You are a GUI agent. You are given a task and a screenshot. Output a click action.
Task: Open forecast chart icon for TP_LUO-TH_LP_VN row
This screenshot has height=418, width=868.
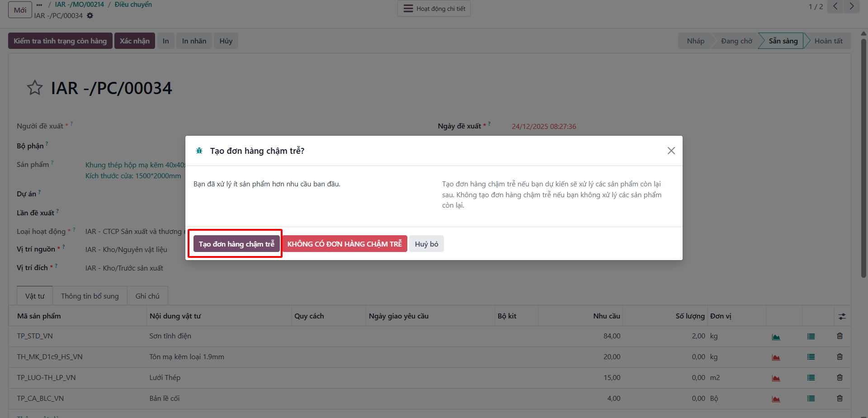[776, 378]
